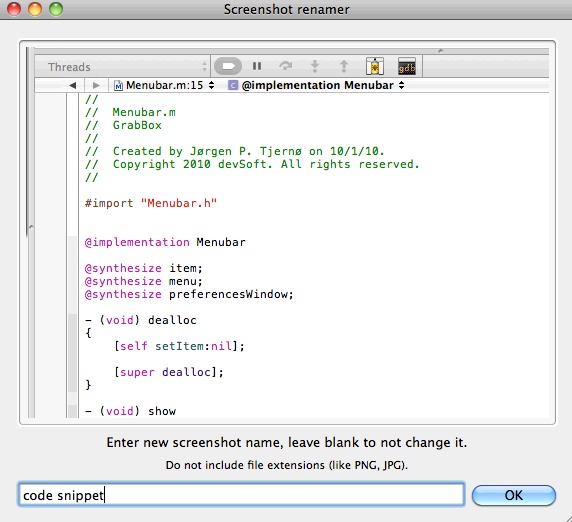Viewport: 572px width, 522px height.
Task: Close the Screenshot renamer window
Action: tap(14, 9)
